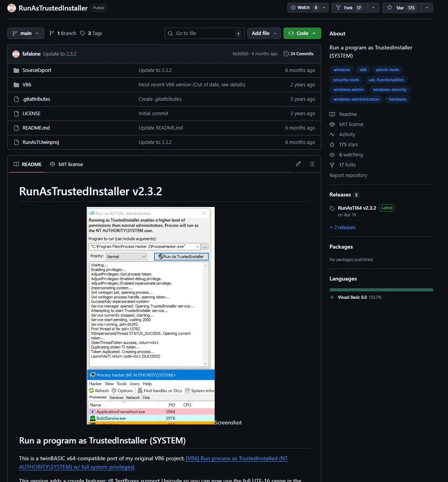Expand the Add file dropdown
Viewport: 448px width, 482px height.
pos(264,33)
